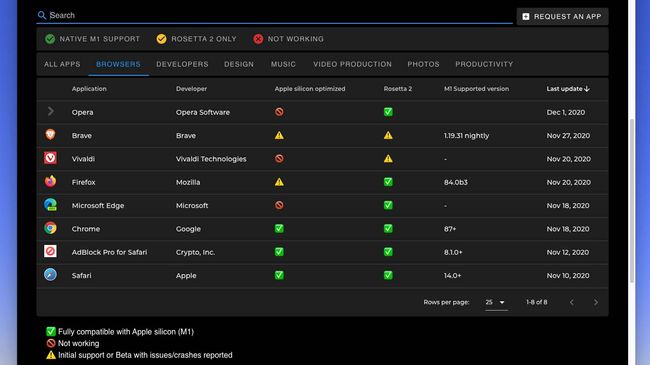The height and width of the screenshot is (365, 650).
Task: Open the Productivity tab
Action: [484, 64]
